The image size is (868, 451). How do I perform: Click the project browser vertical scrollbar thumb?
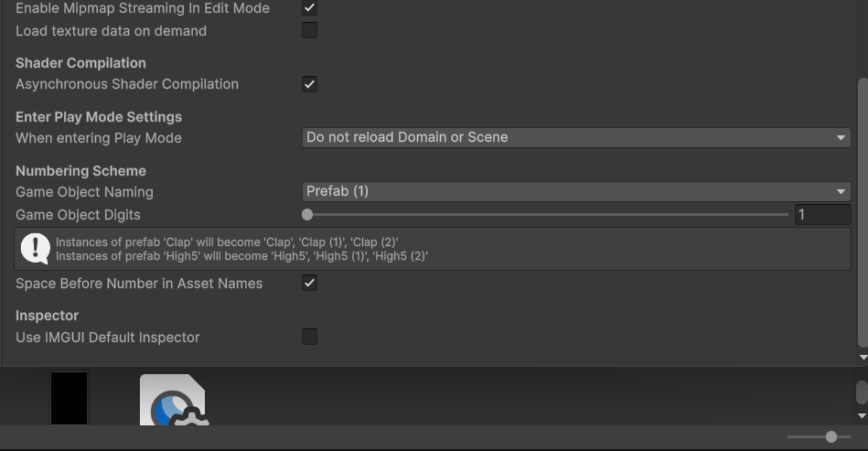(x=862, y=392)
